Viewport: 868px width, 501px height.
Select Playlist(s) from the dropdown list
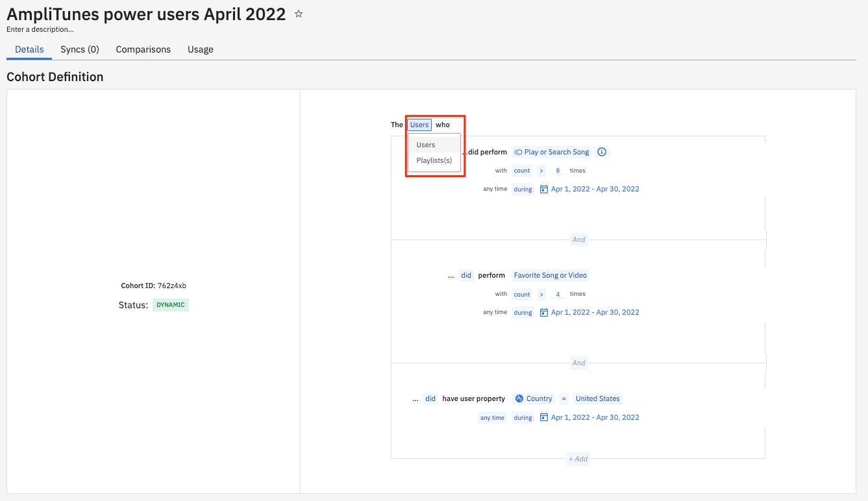(434, 160)
